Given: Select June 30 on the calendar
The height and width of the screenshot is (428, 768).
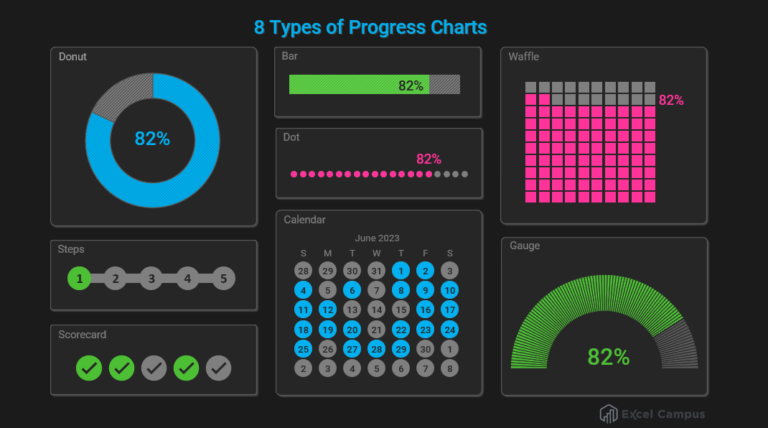Looking at the screenshot, I should [425, 349].
